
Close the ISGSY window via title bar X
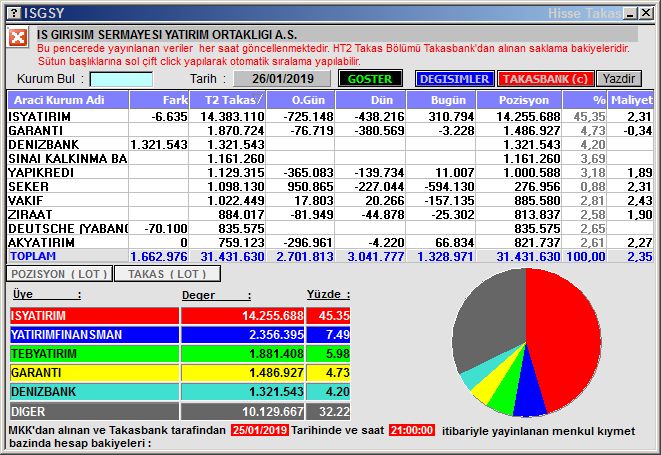646,13
